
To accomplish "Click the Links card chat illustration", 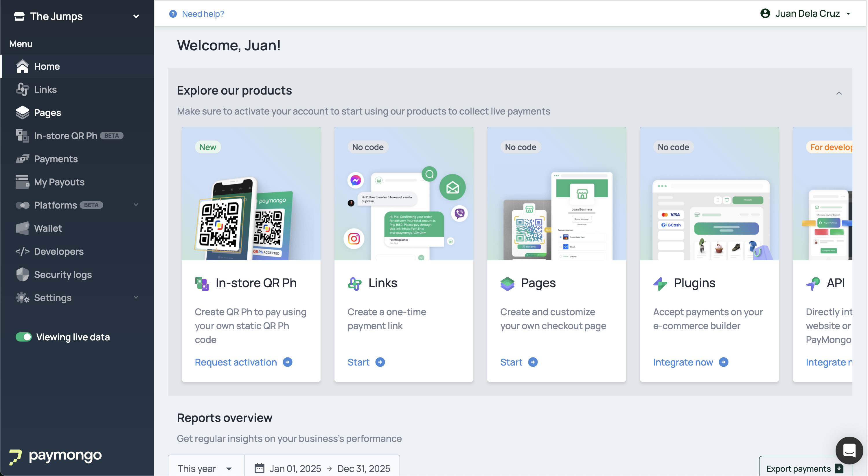I will click(x=404, y=194).
